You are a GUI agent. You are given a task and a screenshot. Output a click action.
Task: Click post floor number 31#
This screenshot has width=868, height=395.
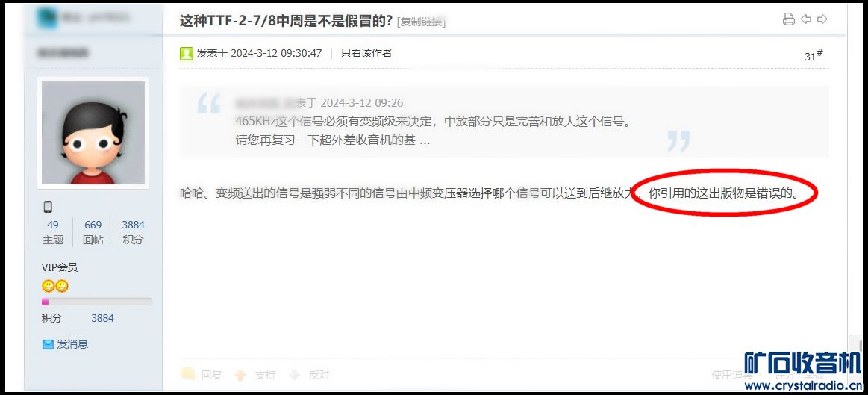pyautogui.click(x=814, y=55)
